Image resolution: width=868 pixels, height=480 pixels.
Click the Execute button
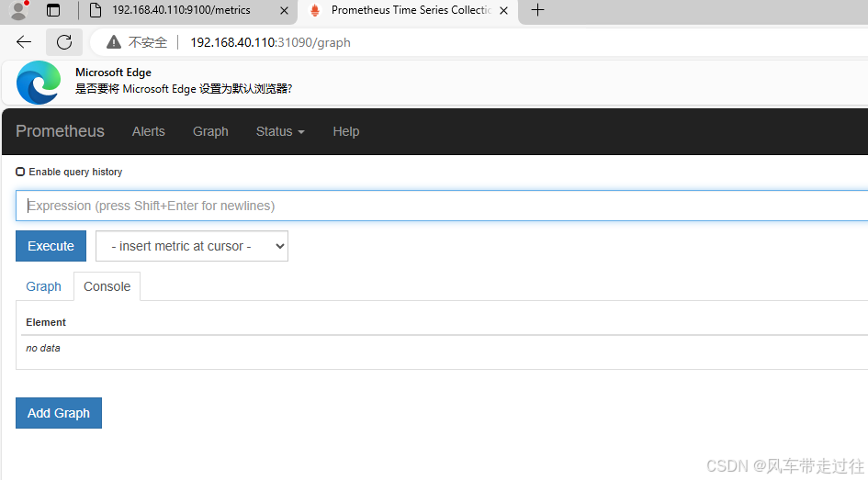pos(51,246)
